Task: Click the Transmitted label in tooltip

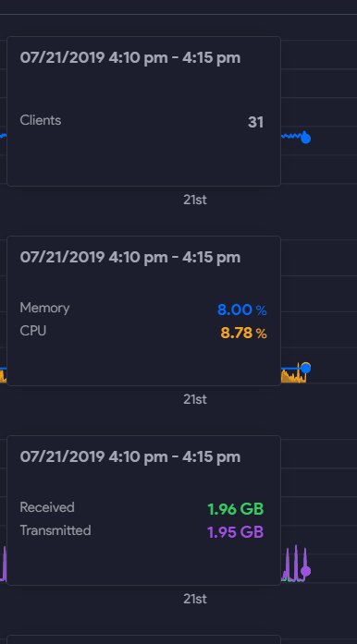Action: coord(55,530)
